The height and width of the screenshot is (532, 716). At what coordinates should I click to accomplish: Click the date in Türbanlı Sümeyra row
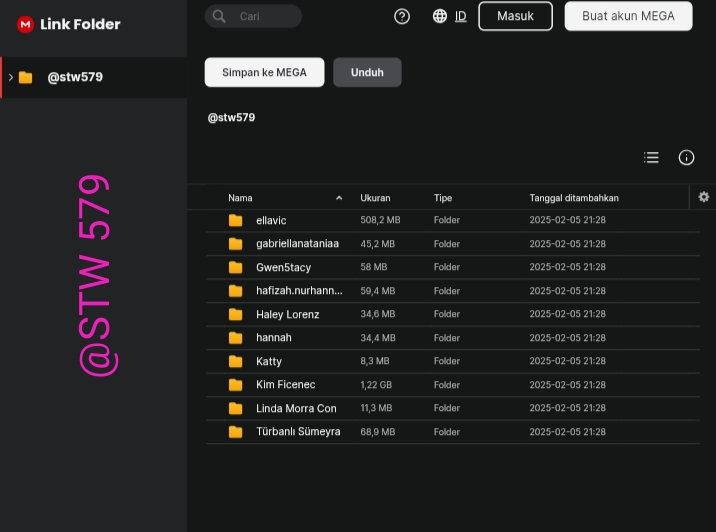coord(568,432)
